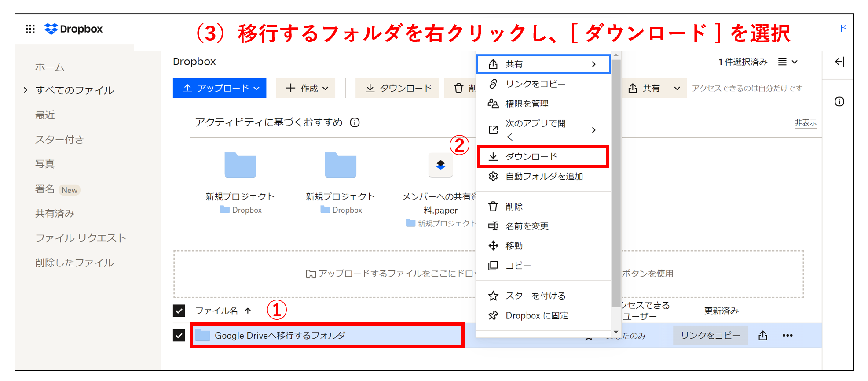Toggle the select-all checkbox in header
868x381 pixels.
click(x=179, y=311)
